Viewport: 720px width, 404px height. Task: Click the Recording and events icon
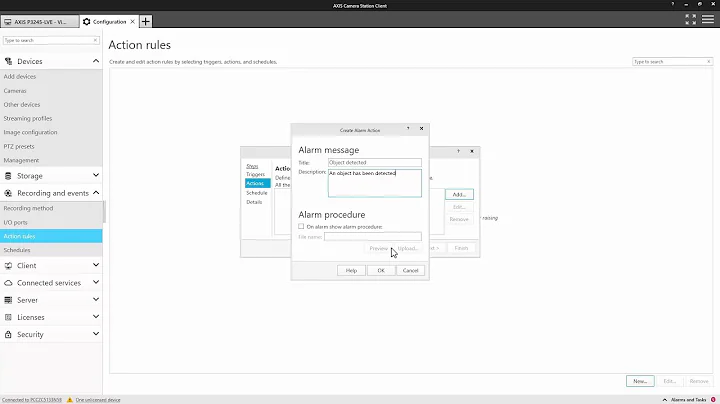pos(8,193)
